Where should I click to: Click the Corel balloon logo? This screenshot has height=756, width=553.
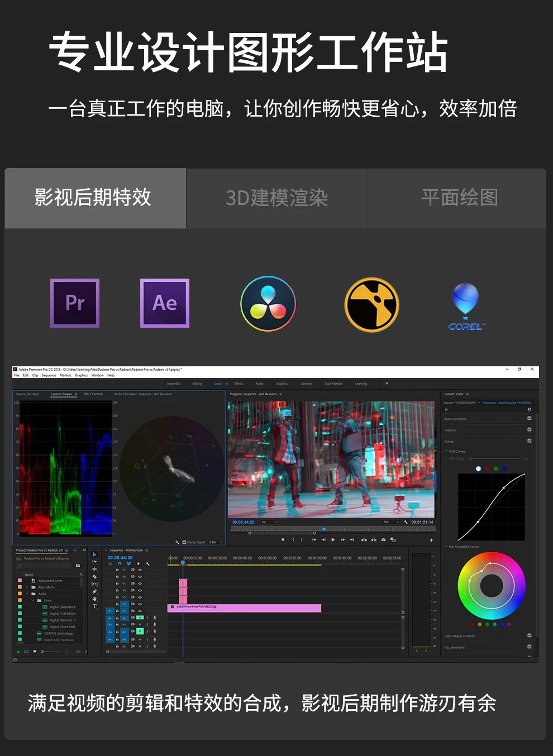(466, 306)
